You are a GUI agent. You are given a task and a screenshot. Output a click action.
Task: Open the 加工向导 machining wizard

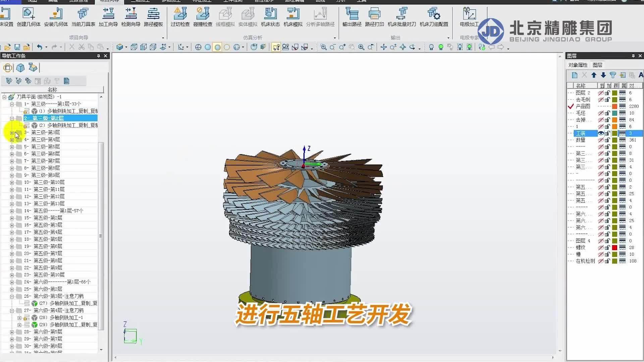click(x=108, y=17)
